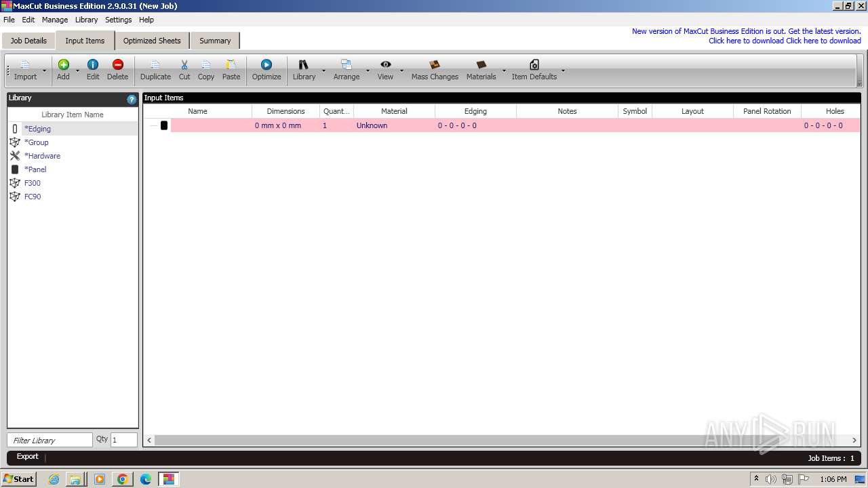Open the Settings menu
Screen dimensions: 868x488
click(x=119, y=20)
